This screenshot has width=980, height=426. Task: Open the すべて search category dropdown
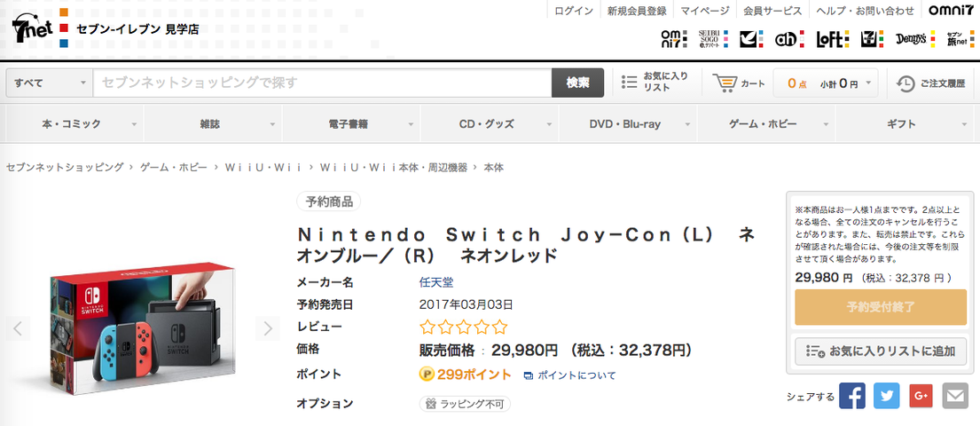(x=49, y=83)
